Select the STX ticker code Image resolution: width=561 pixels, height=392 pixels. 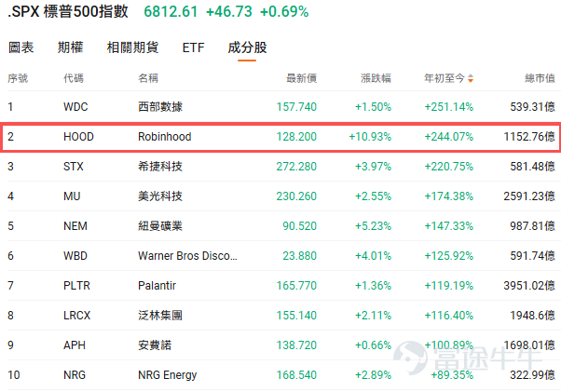pyautogui.click(x=74, y=167)
